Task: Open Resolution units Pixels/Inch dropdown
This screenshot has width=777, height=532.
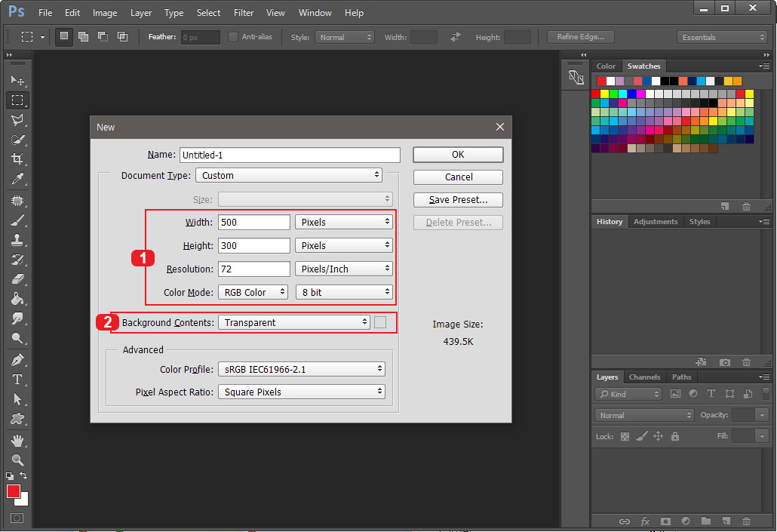Action: [x=344, y=269]
